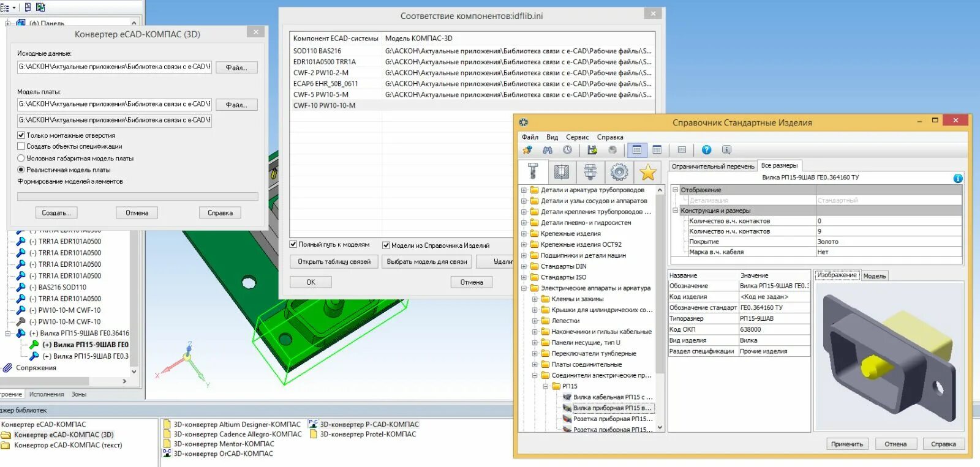980x467 pixels.
Task: Toggle Модели из Справочника Изделий checkbox
Action: pyautogui.click(x=386, y=245)
